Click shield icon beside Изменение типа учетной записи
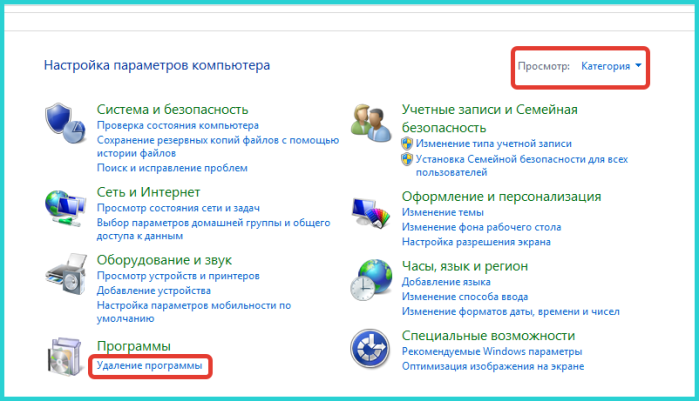Image resolution: width=699 pixels, height=401 pixels. coord(407,143)
